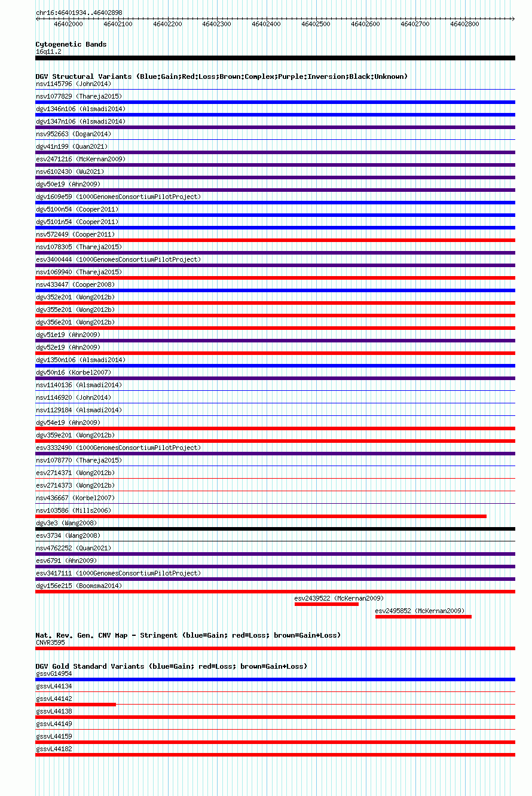Open dgv1346n106 (Alsmadi2014) variant
This screenshot has height=796, width=532.
[x=81, y=109]
